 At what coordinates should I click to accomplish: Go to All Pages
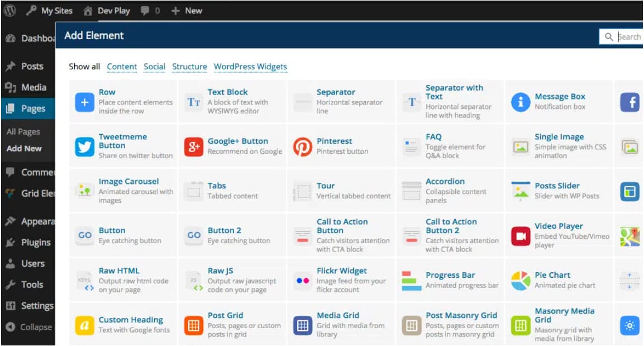[23, 132]
